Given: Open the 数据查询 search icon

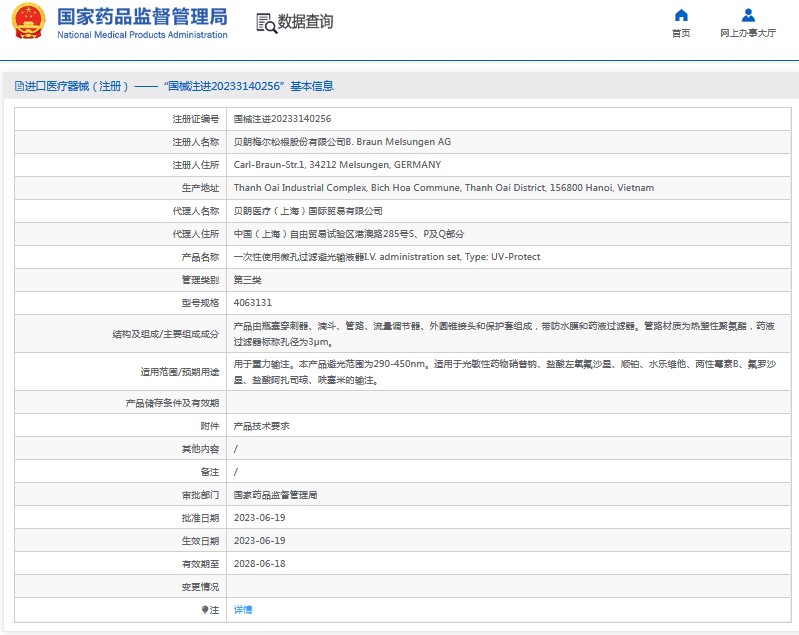Looking at the screenshot, I should click(x=267, y=23).
